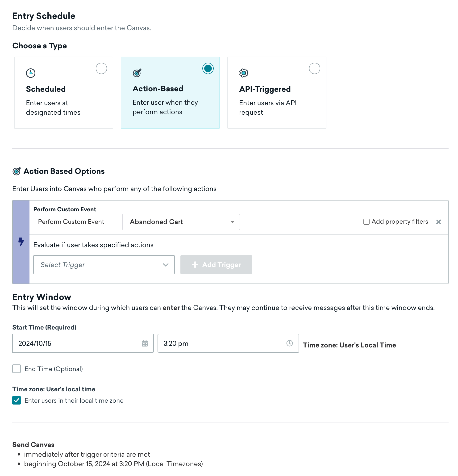Select the Scheduled radio button
Image resolution: width=458 pixels, height=476 pixels.
pos(101,67)
